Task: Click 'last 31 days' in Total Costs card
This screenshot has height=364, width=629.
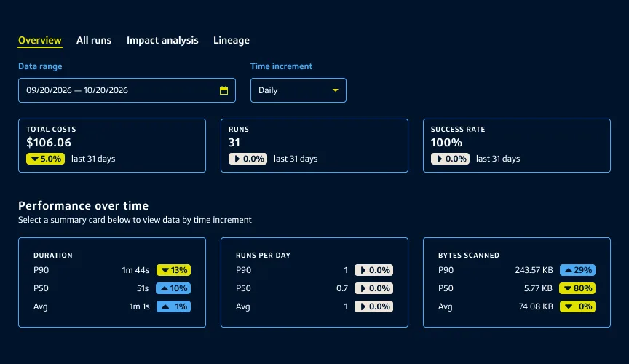Action: click(93, 159)
